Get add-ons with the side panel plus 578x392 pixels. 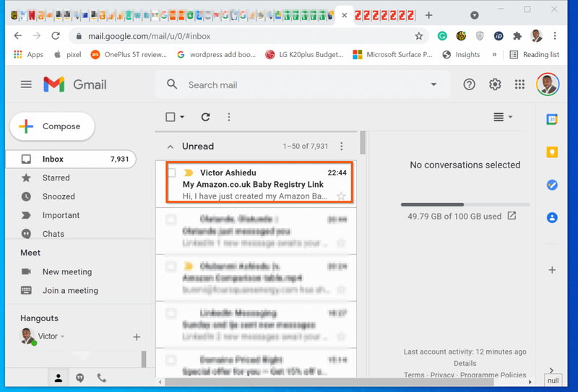point(552,270)
